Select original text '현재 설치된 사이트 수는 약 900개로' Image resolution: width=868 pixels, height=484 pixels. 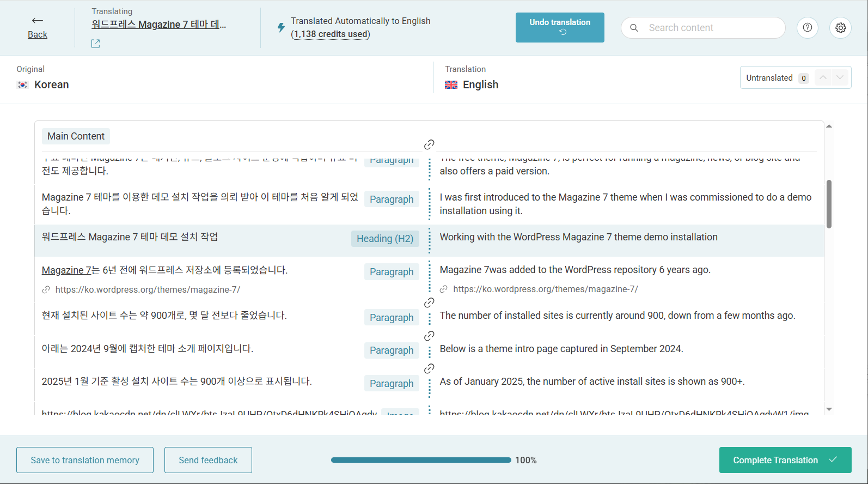pos(164,316)
